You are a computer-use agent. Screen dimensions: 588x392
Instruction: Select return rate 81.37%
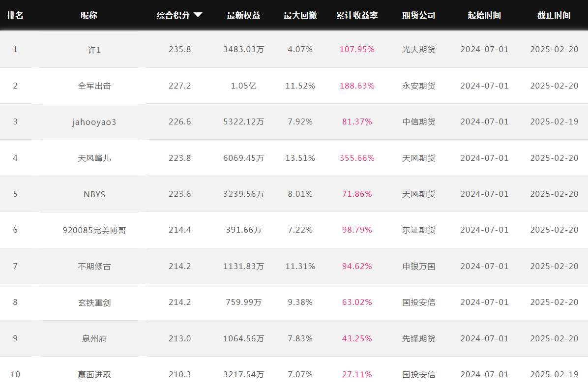tap(357, 122)
